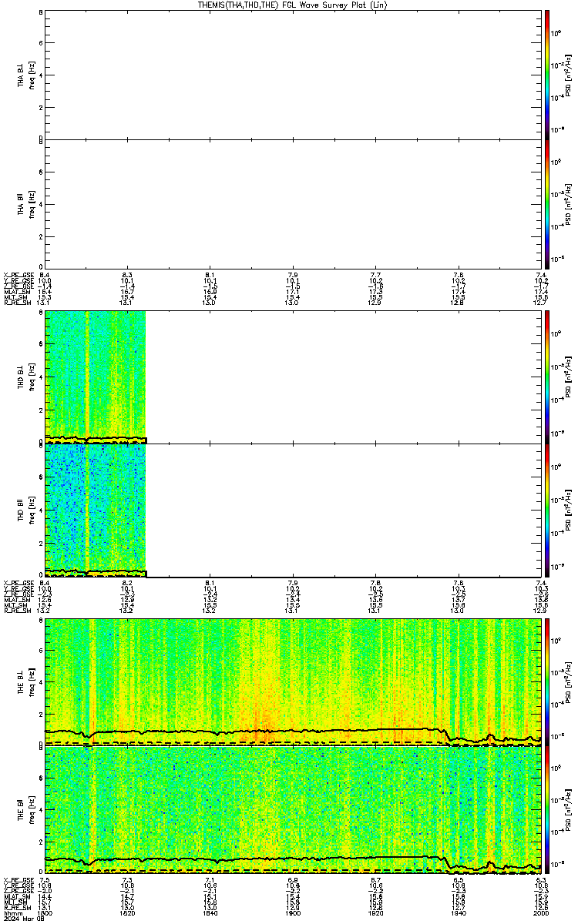Image resolution: width=578 pixels, height=924 pixels.
Task: Click the THD B-perpendicular axis label
Action: (x=22, y=376)
